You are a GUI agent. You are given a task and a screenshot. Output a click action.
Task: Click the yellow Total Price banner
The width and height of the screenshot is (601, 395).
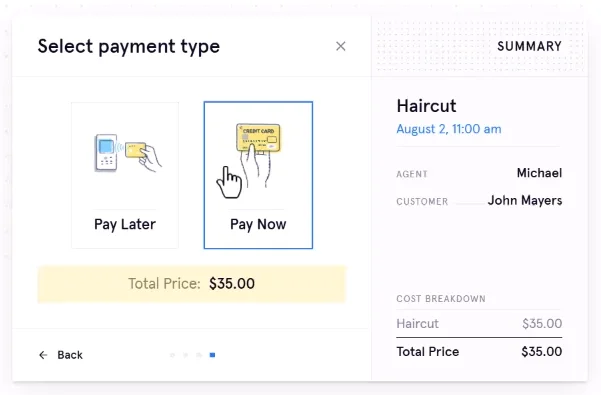[x=192, y=284]
